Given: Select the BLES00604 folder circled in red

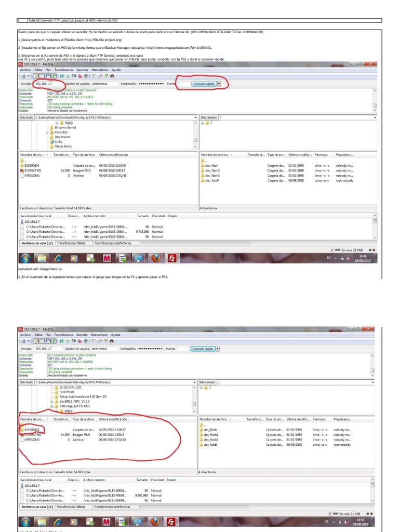Looking at the screenshot, I should [32, 430].
